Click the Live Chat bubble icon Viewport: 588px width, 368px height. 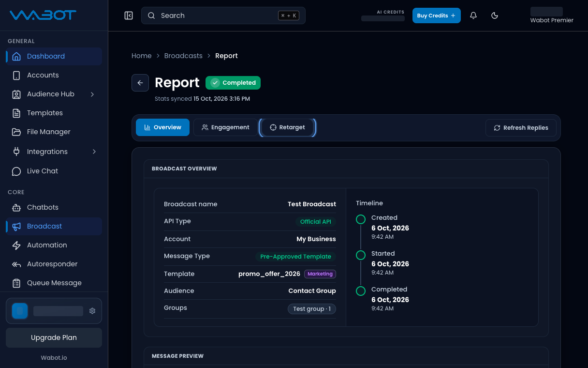coord(16,171)
